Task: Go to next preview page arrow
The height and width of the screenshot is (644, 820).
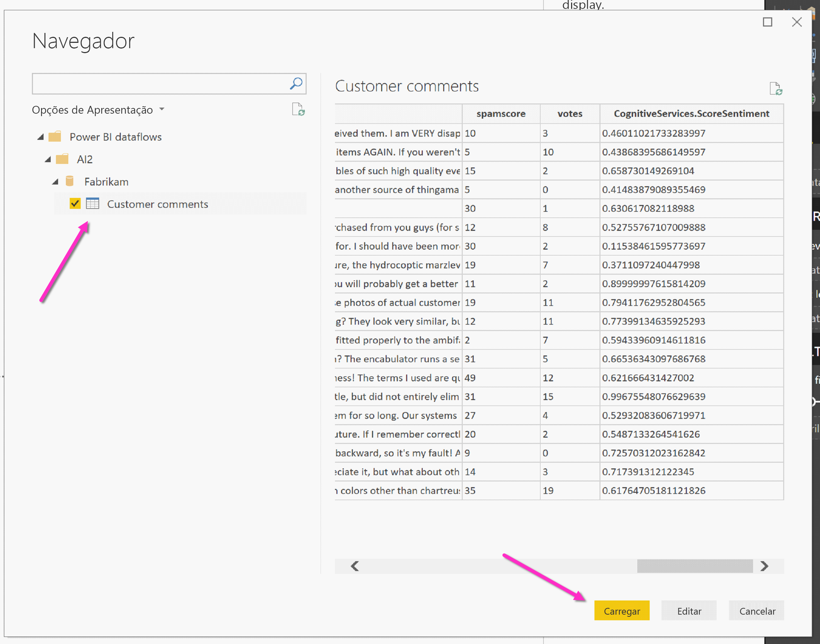Action: coord(764,566)
